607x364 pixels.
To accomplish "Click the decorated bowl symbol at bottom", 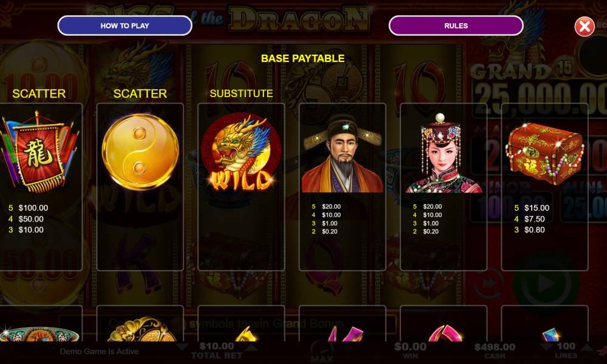I will point(39,334).
